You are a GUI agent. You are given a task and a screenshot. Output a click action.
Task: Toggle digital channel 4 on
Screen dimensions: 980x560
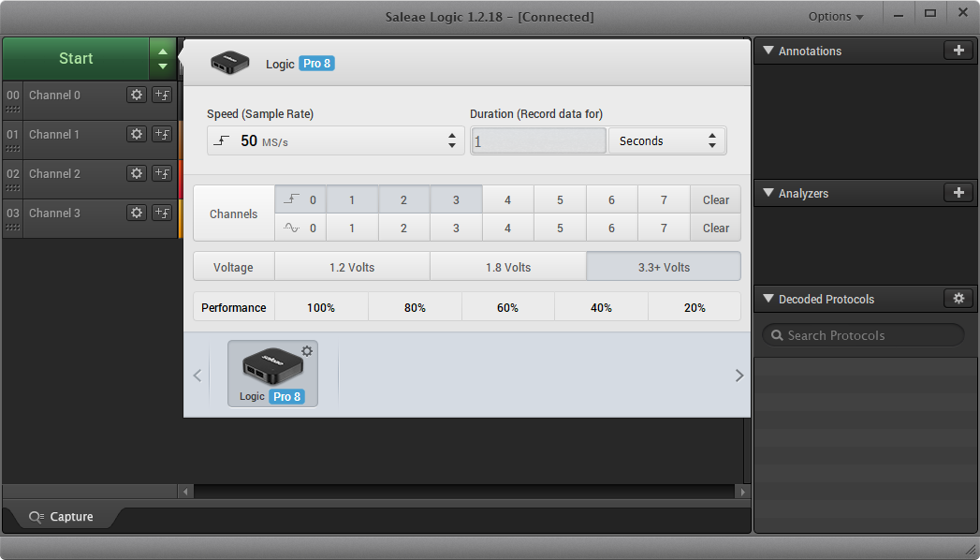pos(507,199)
